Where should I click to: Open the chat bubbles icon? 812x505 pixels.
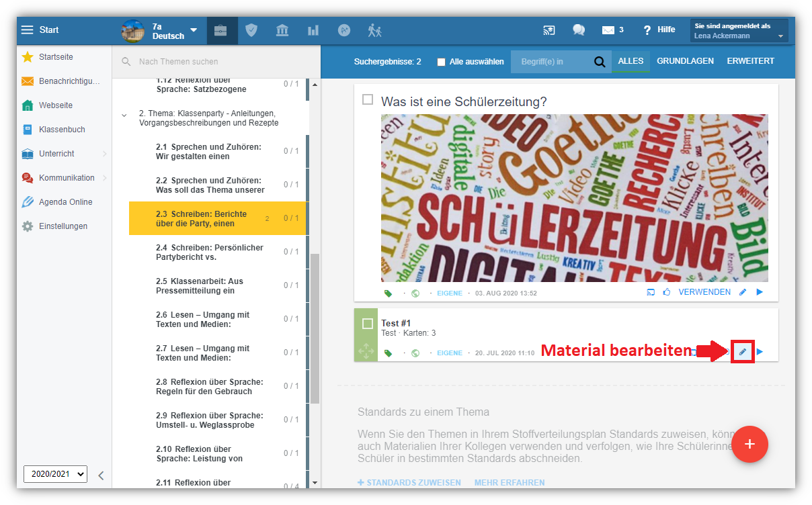coord(579,30)
